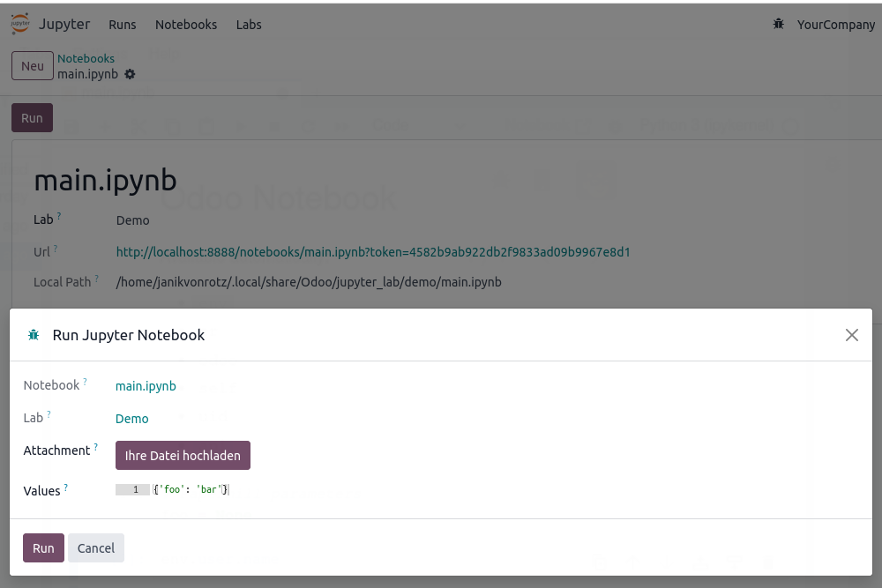Click the bug icon in dialog header
This screenshot has width=882, height=588.
click(34, 335)
